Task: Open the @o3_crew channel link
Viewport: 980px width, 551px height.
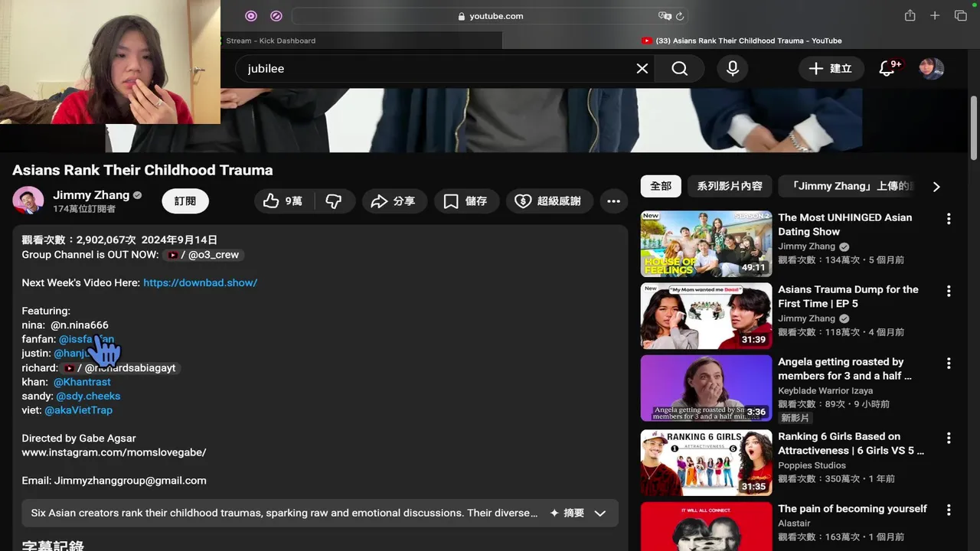Action: (x=204, y=255)
